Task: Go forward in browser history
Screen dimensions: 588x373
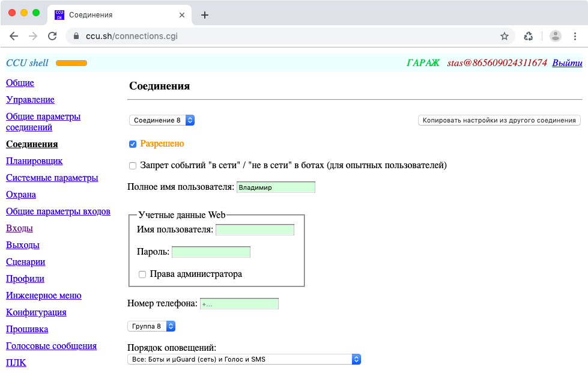Action: click(x=33, y=36)
